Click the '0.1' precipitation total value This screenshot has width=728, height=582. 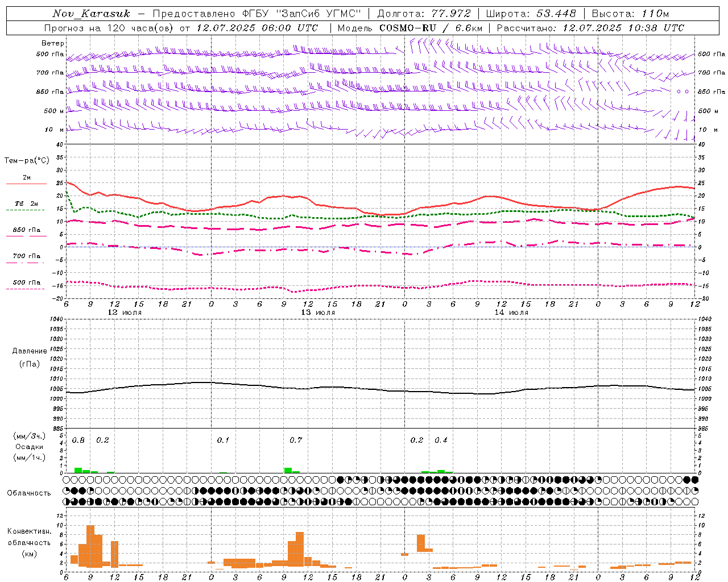coord(223,440)
